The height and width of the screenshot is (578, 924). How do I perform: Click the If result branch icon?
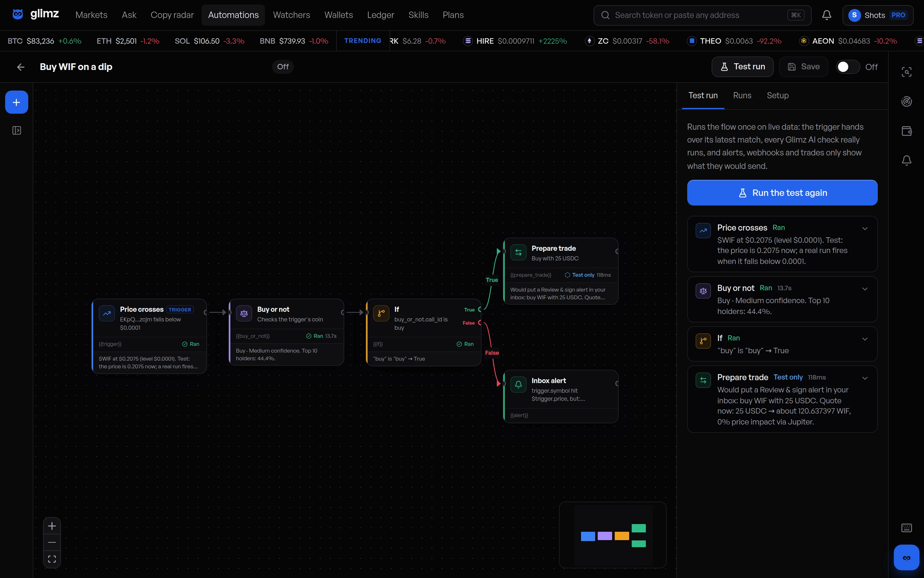pos(703,341)
